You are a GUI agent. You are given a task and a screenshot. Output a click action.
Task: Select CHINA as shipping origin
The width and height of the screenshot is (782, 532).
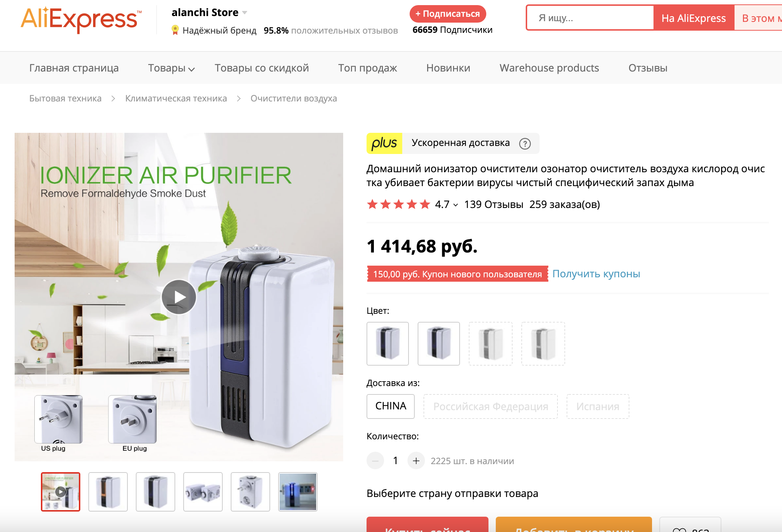click(391, 406)
